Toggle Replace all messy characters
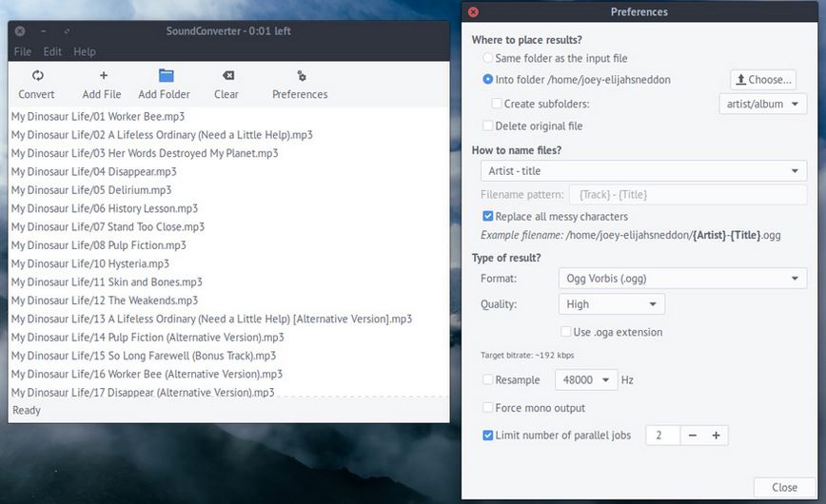The image size is (826, 504). coord(488,217)
